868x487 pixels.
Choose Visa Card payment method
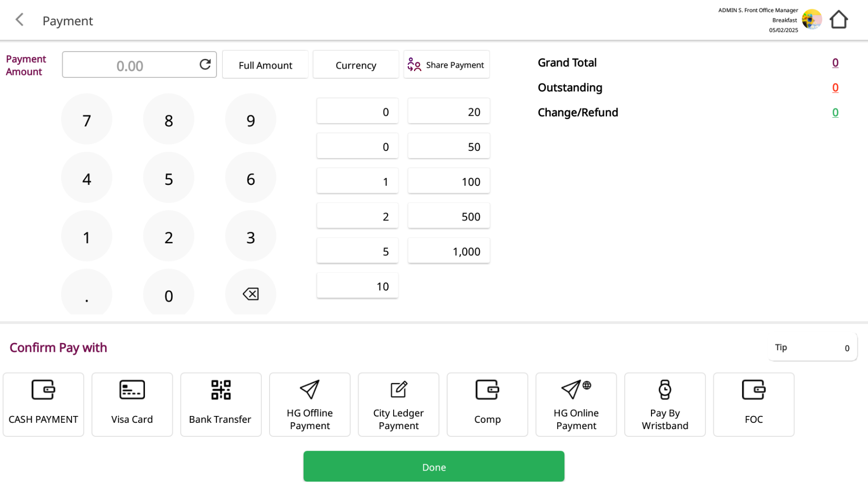[132, 404]
